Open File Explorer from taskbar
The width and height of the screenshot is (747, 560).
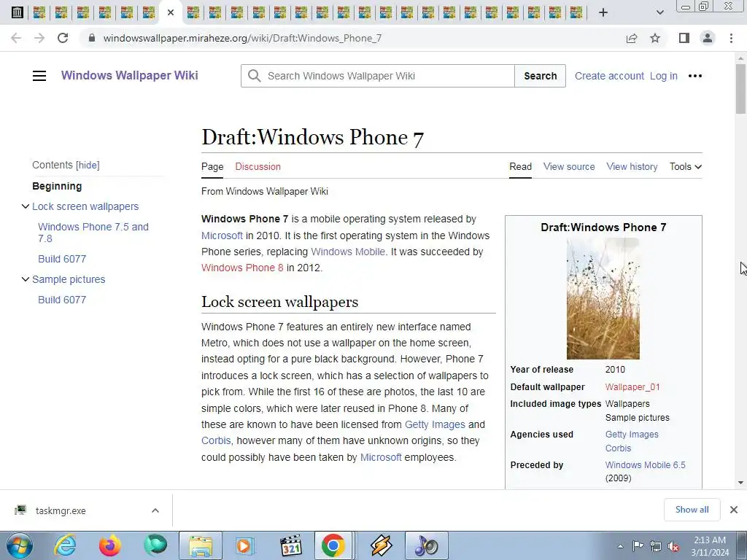point(201,545)
